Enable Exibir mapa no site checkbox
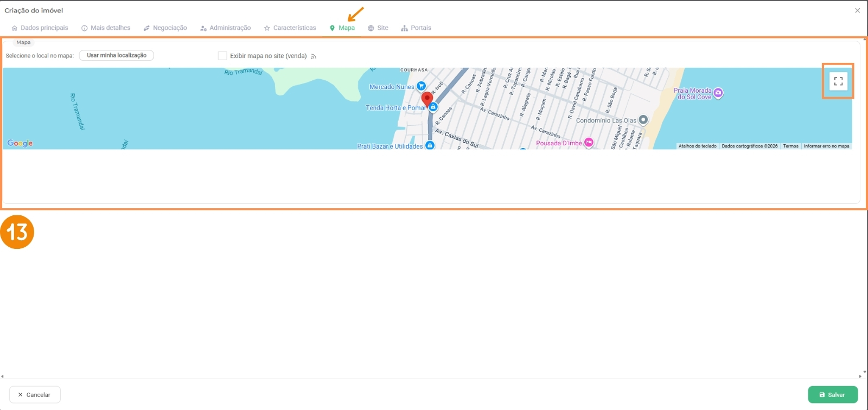The image size is (868, 410). tap(222, 56)
